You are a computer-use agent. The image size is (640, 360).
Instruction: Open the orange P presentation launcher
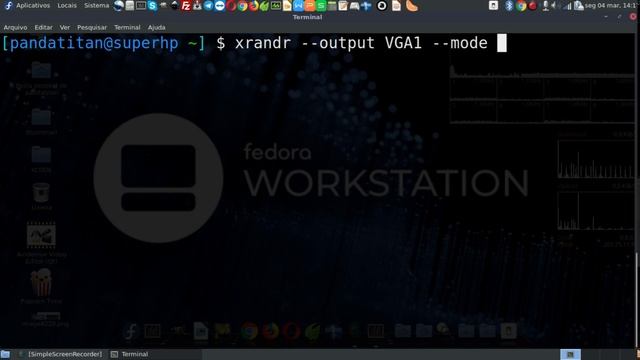click(310, 6)
